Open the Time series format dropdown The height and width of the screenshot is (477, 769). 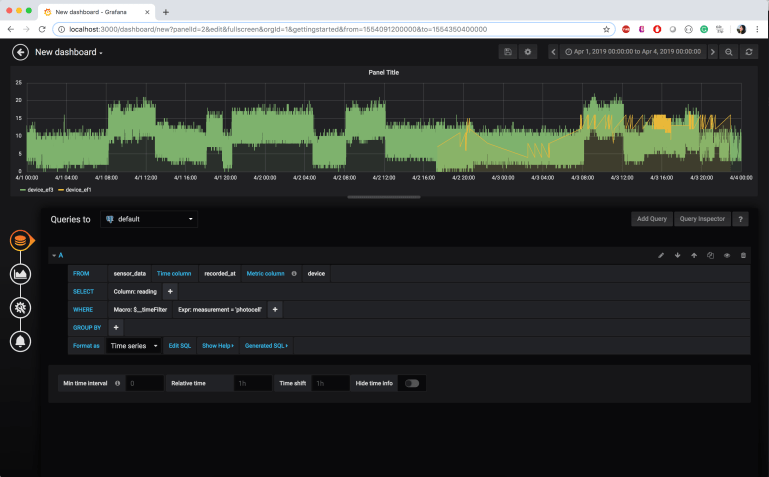click(133, 345)
